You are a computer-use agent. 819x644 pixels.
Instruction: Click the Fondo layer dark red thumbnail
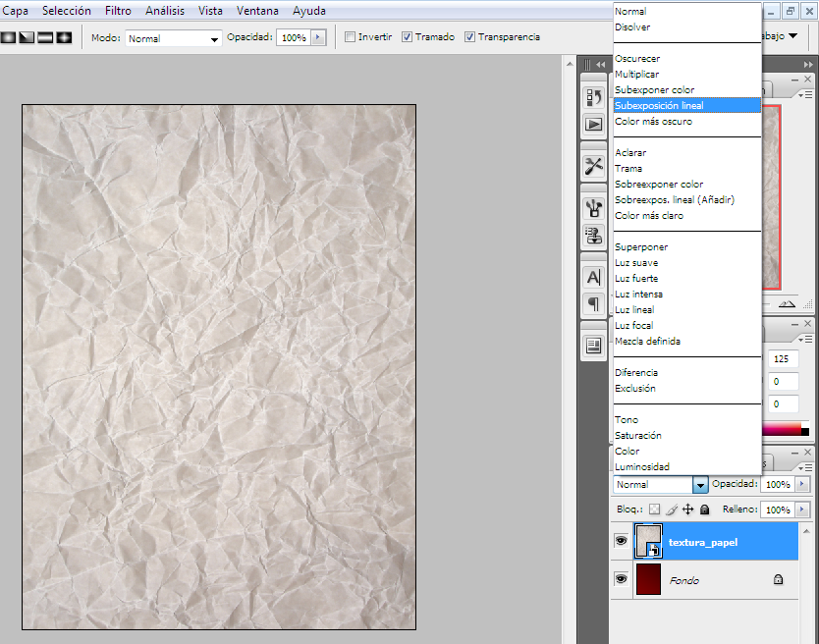(648, 578)
